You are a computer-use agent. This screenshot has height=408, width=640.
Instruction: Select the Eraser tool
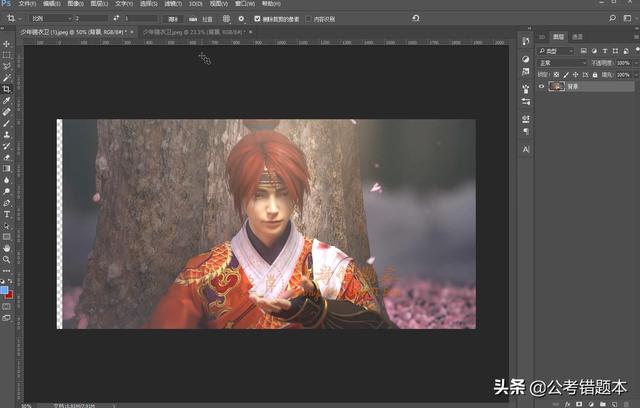point(7,157)
